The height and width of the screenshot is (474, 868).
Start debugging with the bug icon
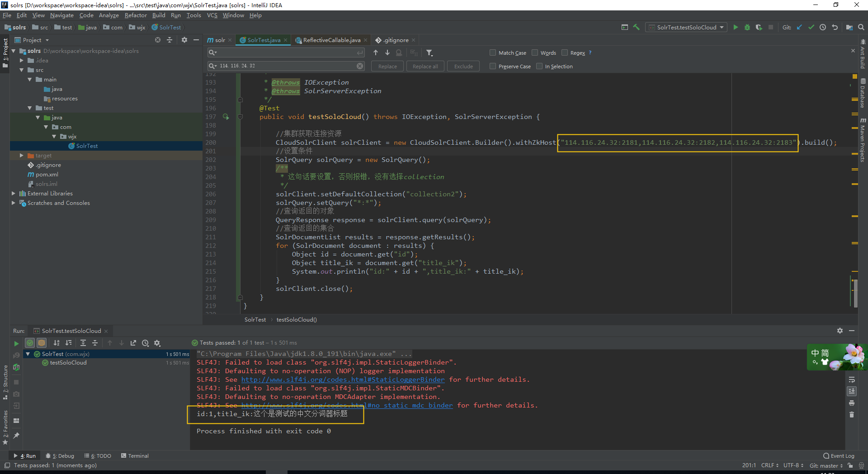747,27
